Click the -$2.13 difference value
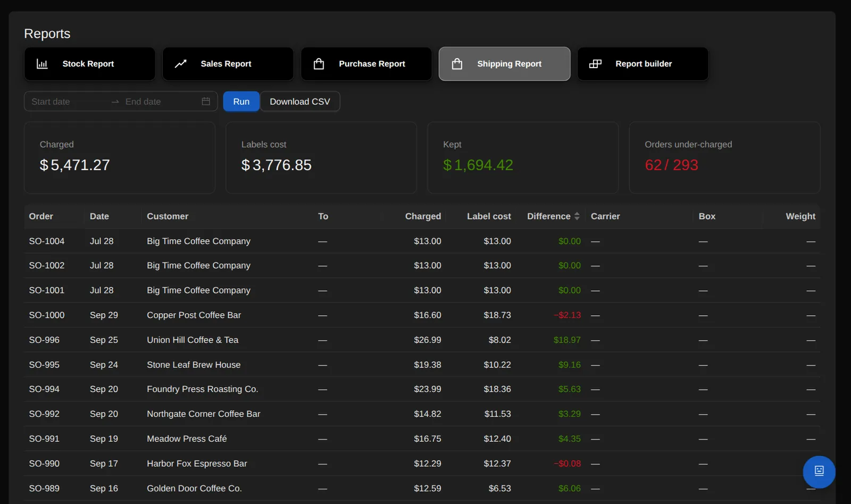Screen dimensions: 851x504 coord(567,315)
